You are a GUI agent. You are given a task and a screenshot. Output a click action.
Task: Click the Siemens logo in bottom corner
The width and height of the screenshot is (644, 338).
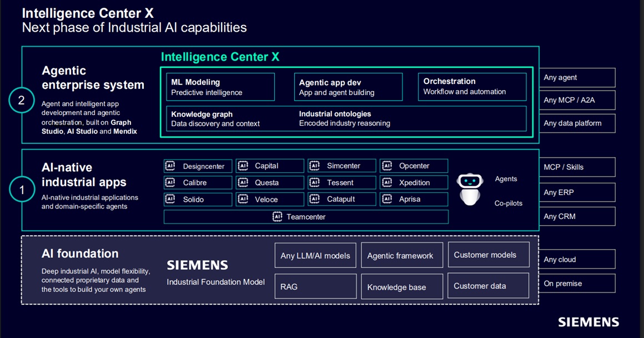click(x=588, y=322)
